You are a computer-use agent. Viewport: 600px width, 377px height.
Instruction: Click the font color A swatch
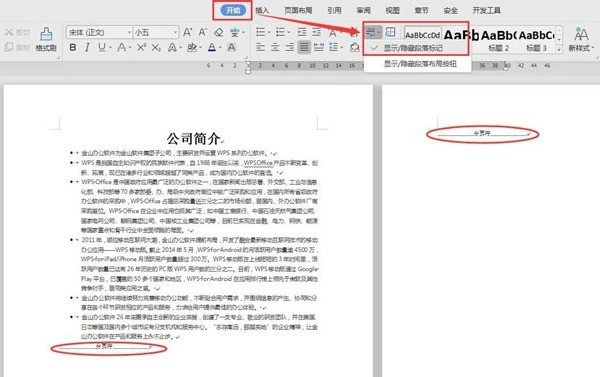(x=212, y=47)
